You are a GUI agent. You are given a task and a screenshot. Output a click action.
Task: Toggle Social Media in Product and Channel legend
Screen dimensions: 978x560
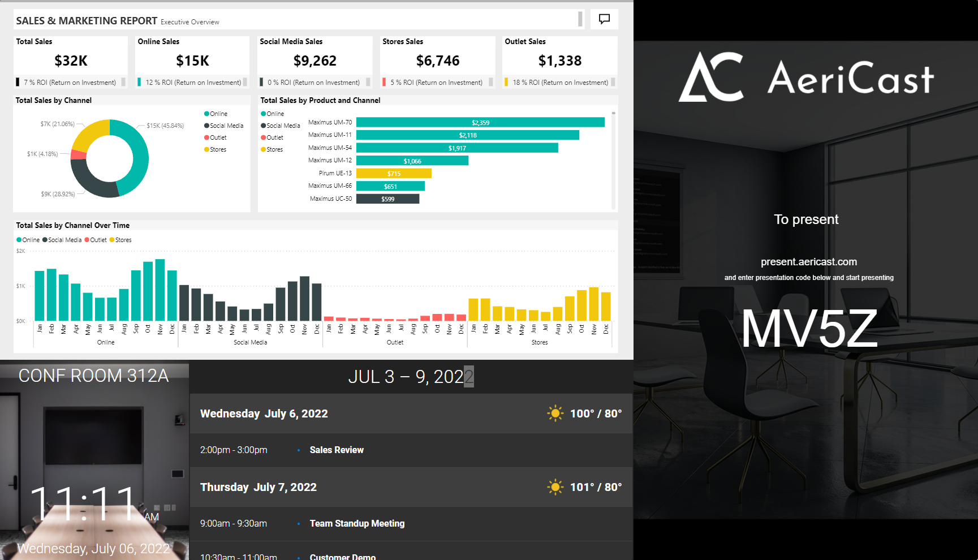(x=280, y=126)
